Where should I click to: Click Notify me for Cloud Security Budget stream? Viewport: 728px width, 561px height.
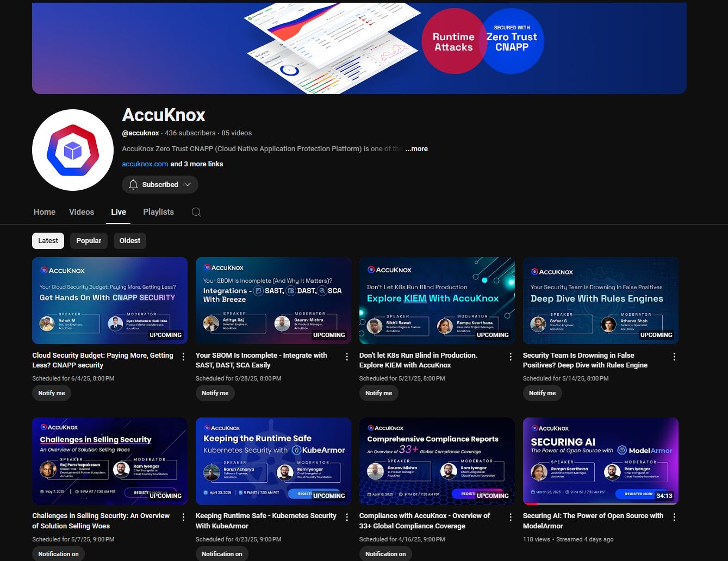(x=52, y=393)
